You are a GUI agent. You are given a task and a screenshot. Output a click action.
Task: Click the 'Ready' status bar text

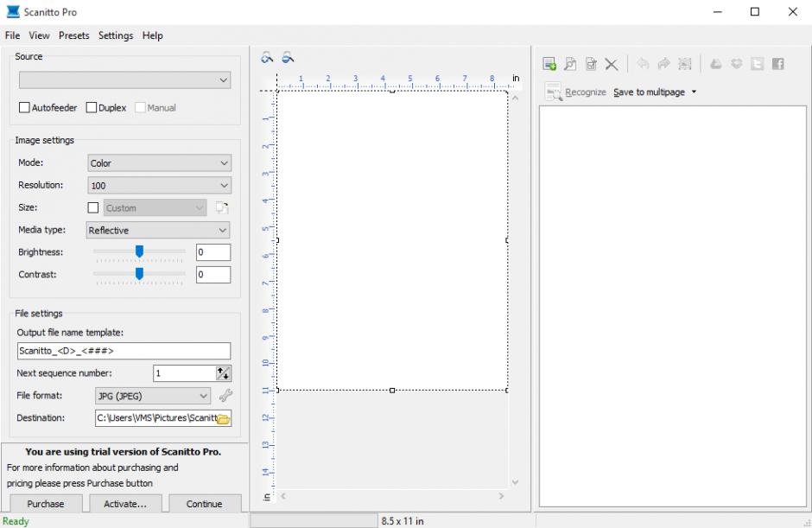click(x=16, y=521)
